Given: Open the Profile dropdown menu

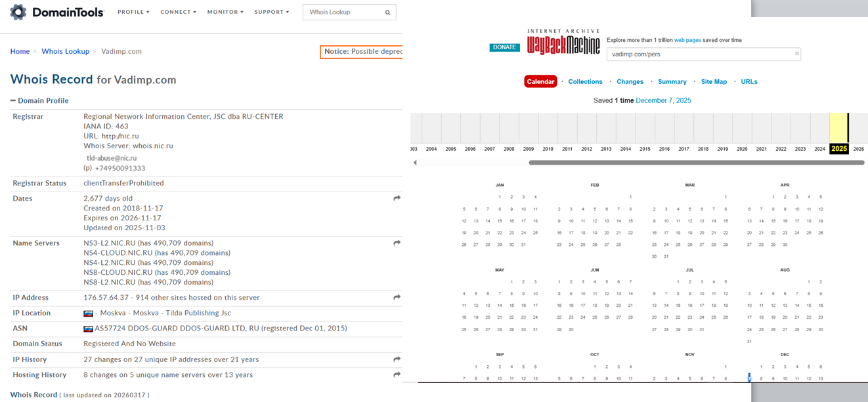Looking at the screenshot, I should click(x=133, y=12).
